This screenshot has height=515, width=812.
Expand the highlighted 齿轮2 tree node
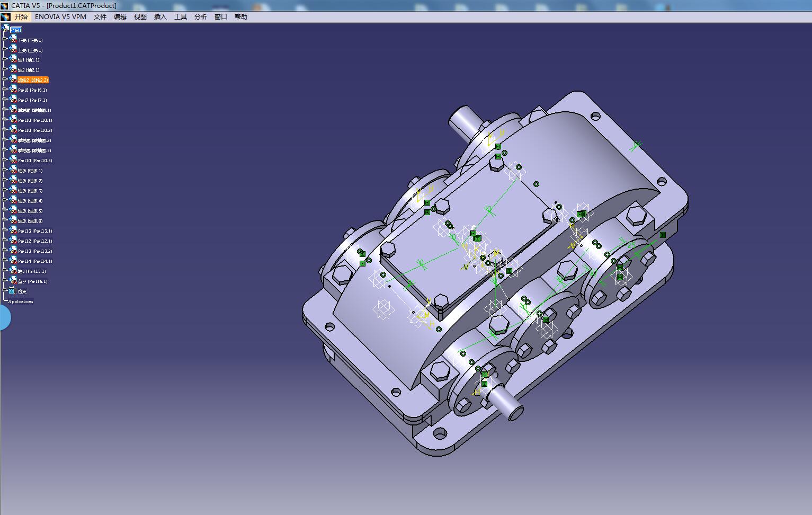[x=4, y=79]
